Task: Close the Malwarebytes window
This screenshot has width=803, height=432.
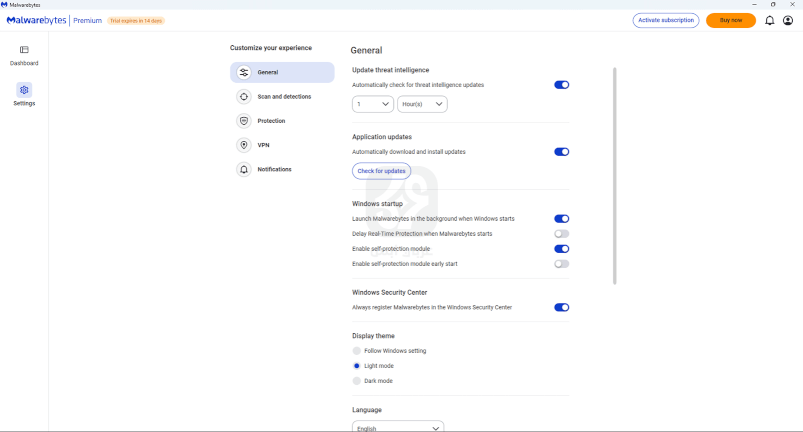Action: [792, 5]
